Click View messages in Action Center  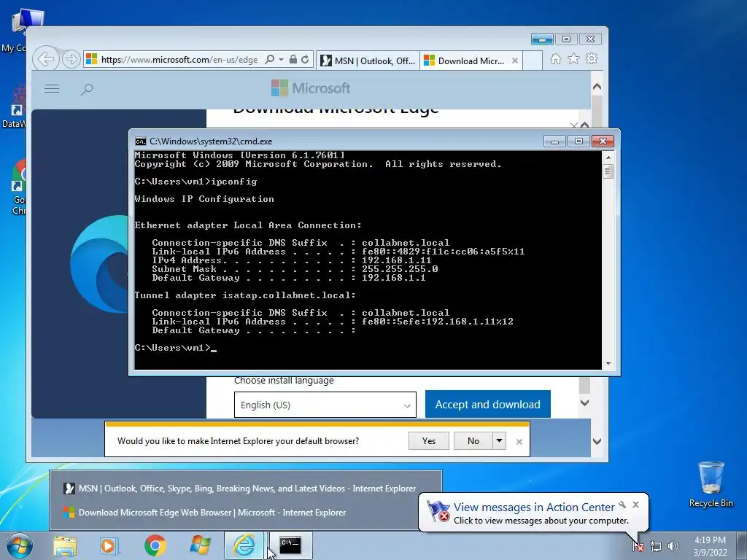(534, 507)
